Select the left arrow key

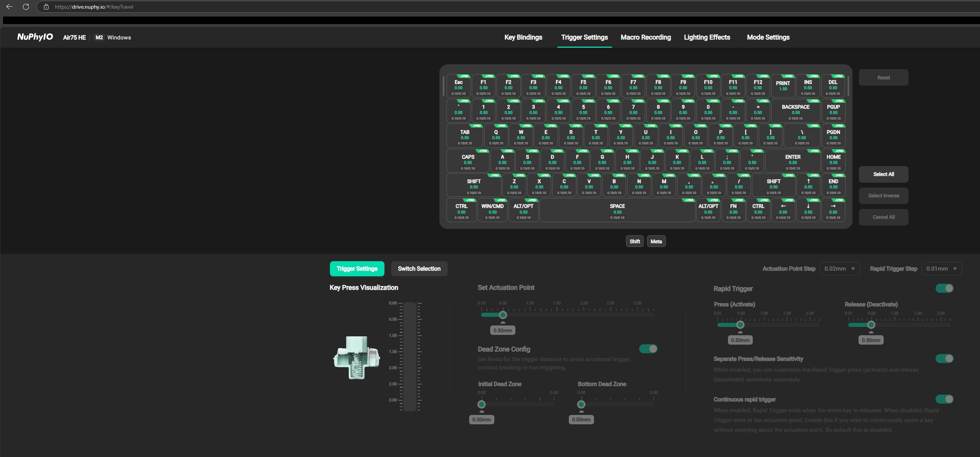point(783,210)
